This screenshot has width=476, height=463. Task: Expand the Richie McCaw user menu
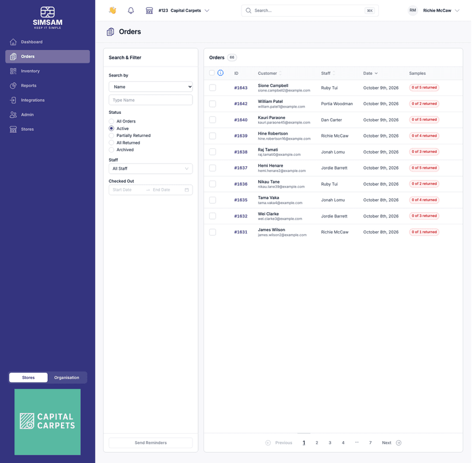(457, 10)
